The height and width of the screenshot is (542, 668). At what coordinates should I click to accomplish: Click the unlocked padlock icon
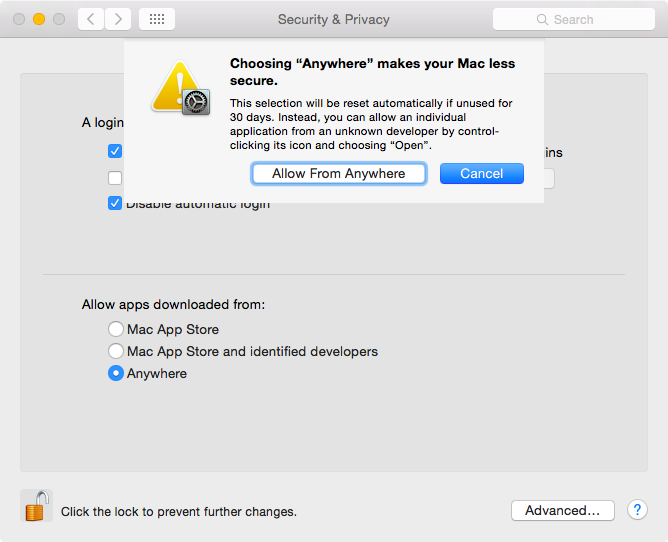point(36,506)
